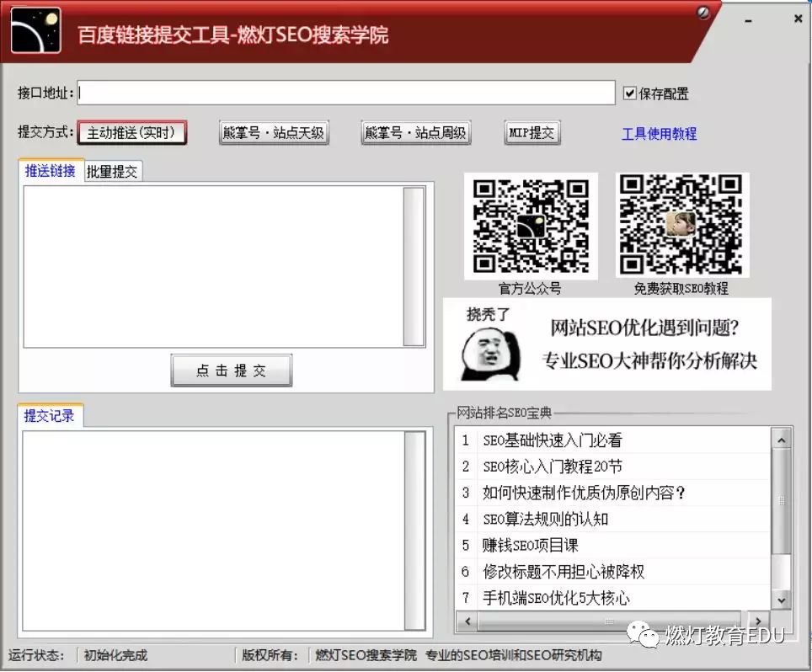Click the SEO list horizontal scrollbar thumb
The height and width of the screenshot is (672, 812).
point(609,621)
